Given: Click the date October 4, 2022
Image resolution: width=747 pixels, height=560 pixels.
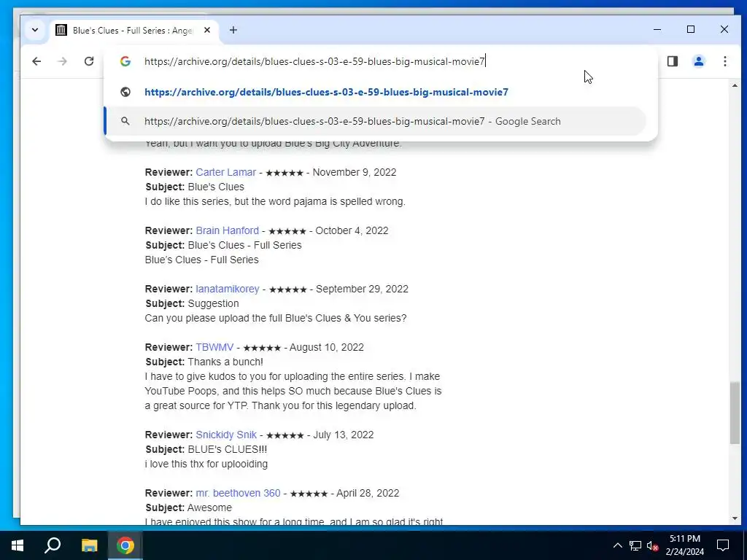Looking at the screenshot, I should coord(352,230).
